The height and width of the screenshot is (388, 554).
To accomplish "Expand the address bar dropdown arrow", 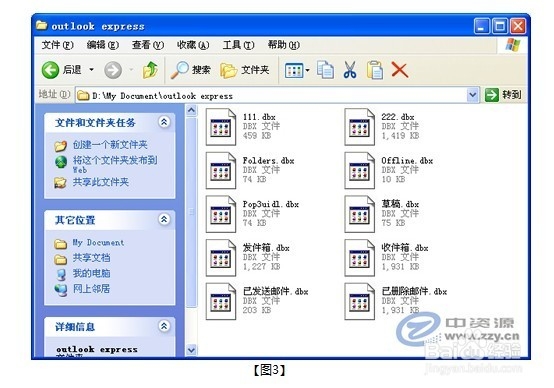I will coord(472,95).
